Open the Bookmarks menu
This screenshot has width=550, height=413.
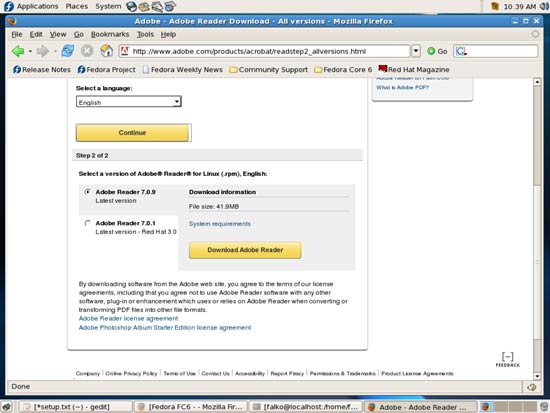click(x=110, y=34)
